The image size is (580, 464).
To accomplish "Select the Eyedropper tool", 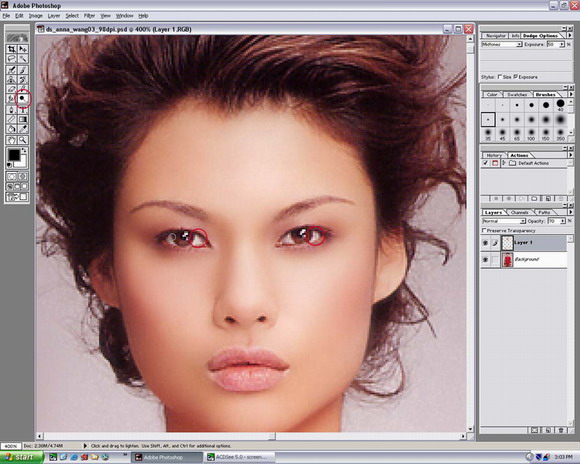I will pos(23,129).
